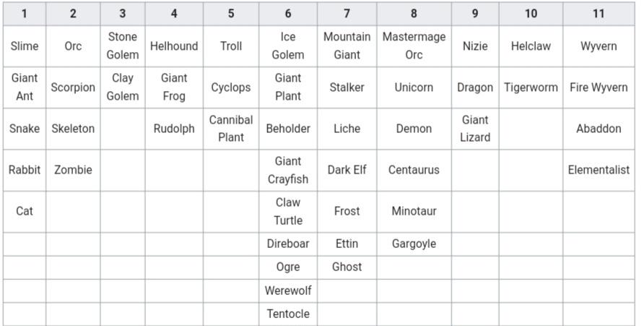Viewport: 644px width, 326px height.
Task: Select the Gargoyle cell
Action: [414, 244]
